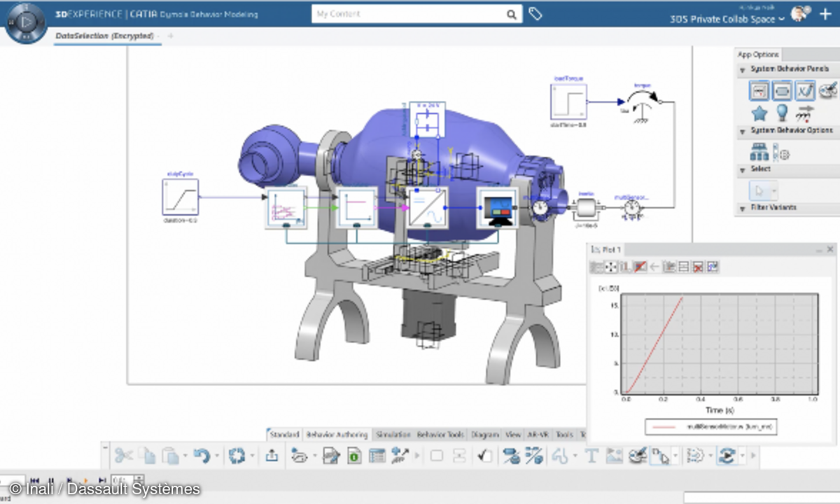Viewport: 840px width, 504px height.
Task: Click the Text T tool icon
Action: click(x=591, y=456)
